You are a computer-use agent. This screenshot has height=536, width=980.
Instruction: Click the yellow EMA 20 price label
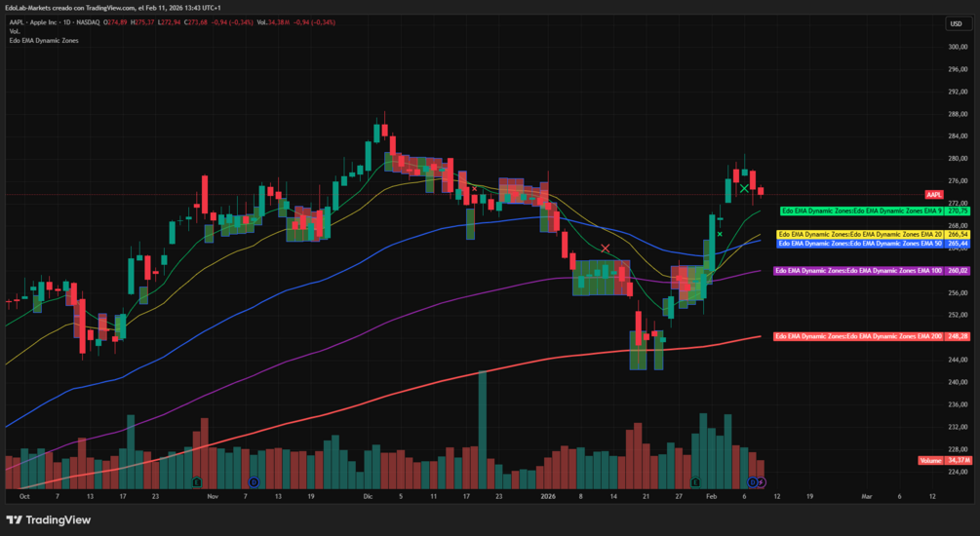[x=873, y=234]
